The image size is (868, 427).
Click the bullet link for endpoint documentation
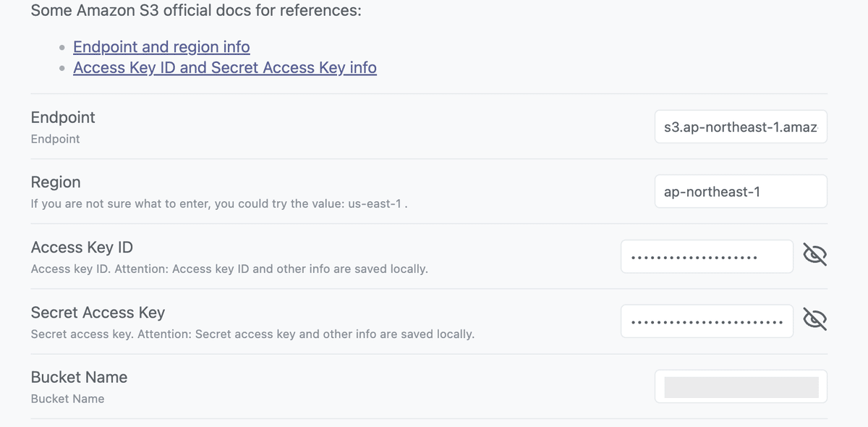[x=161, y=46]
